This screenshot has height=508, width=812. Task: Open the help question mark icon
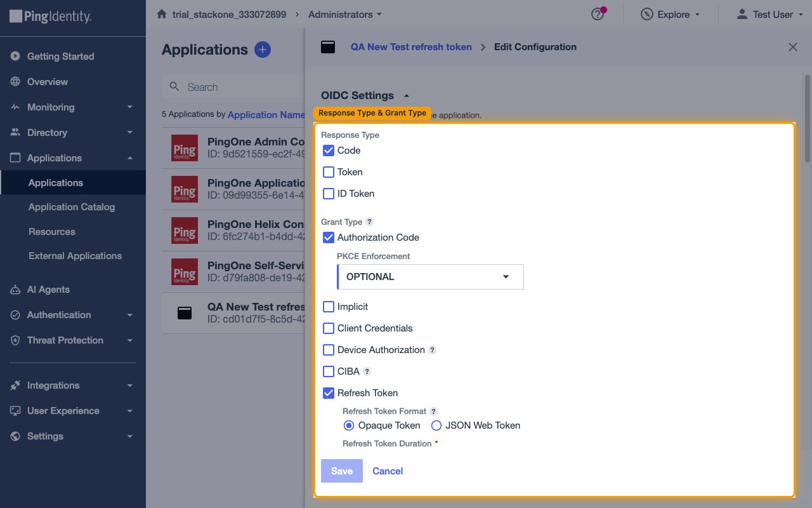tap(597, 14)
